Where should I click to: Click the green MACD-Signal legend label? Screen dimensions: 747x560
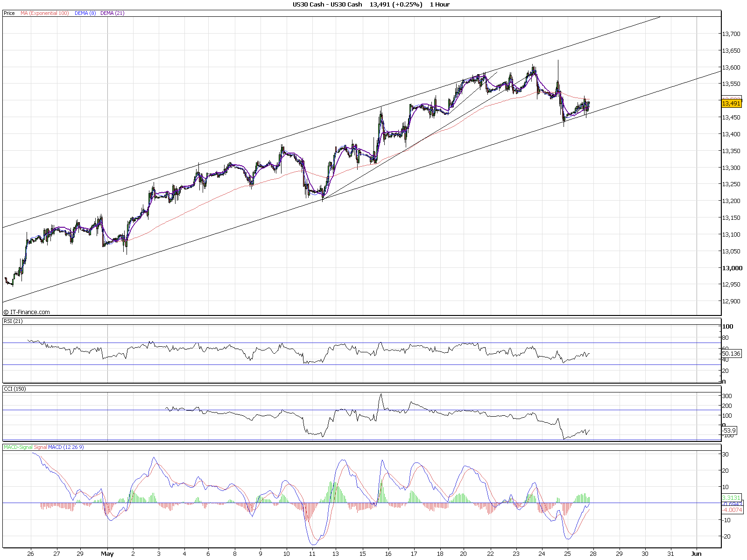pos(18,447)
